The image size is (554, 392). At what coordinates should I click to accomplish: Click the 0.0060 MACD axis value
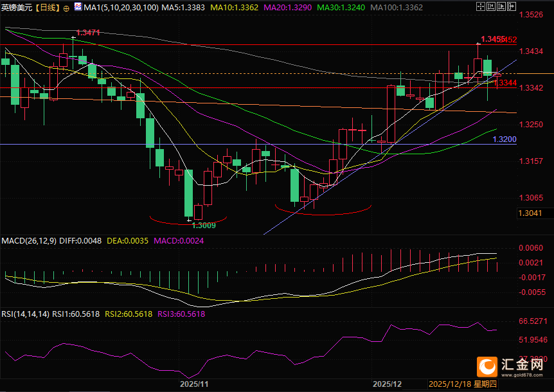531,248
